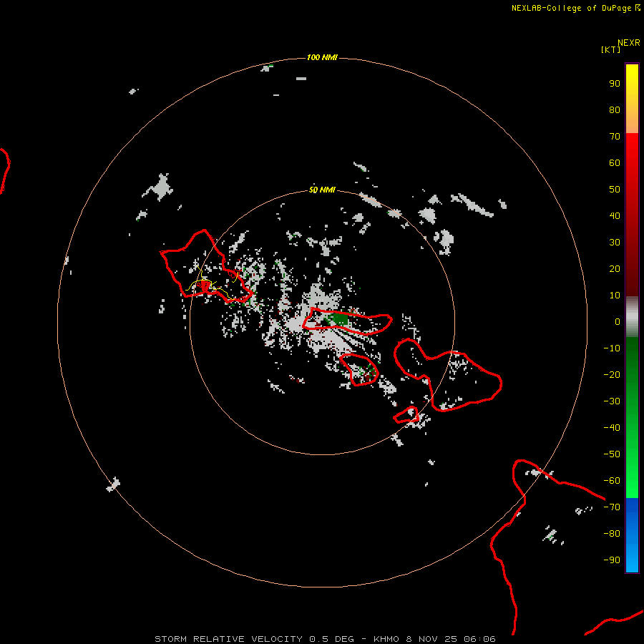This screenshot has width=644, height=644.
Task: Click the -60 value on the velocity scale
Action: pyautogui.click(x=612, y=481)
